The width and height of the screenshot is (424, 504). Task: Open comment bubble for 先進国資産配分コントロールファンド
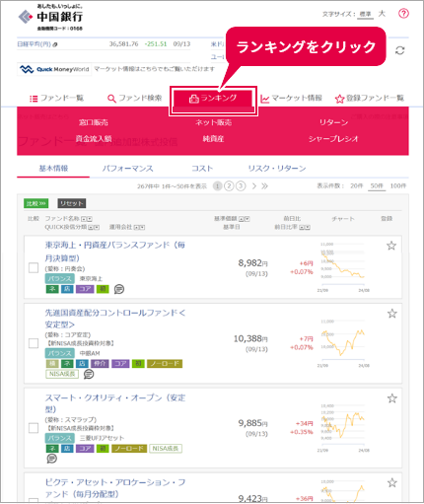point(89,374)
